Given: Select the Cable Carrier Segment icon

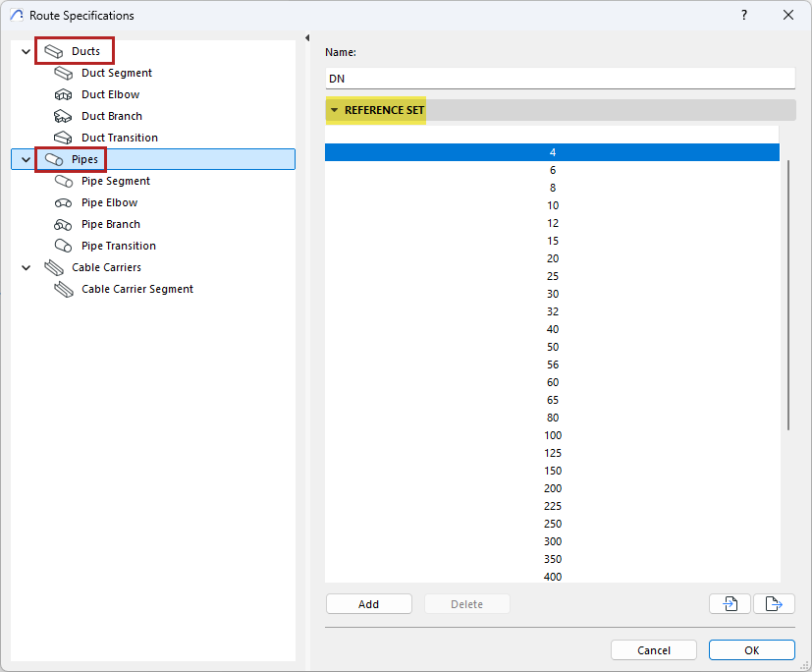Looking at the screenshot, I should (x=64, y=289).
